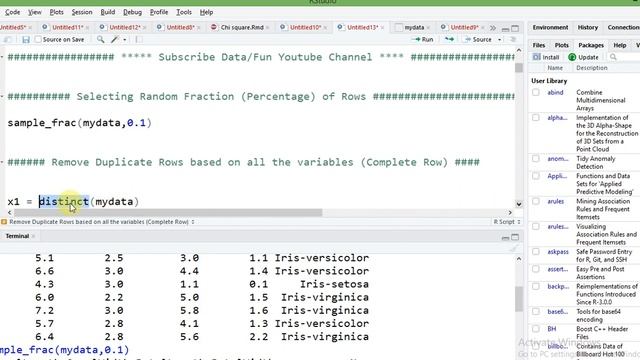Image resolution: width=640 pixels, height=360 pixels.
Task: Click the terminal vertical scrollbar thumb
Action: tap(519, 298)
